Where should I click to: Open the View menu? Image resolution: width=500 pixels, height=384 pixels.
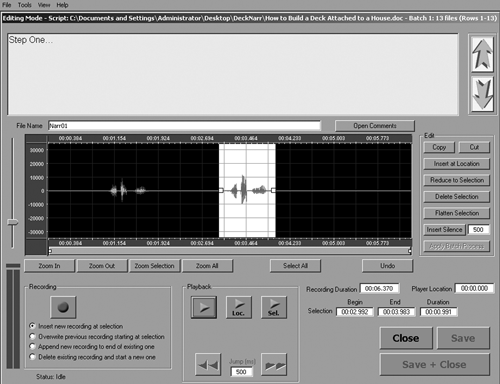(x=44, y=5)
